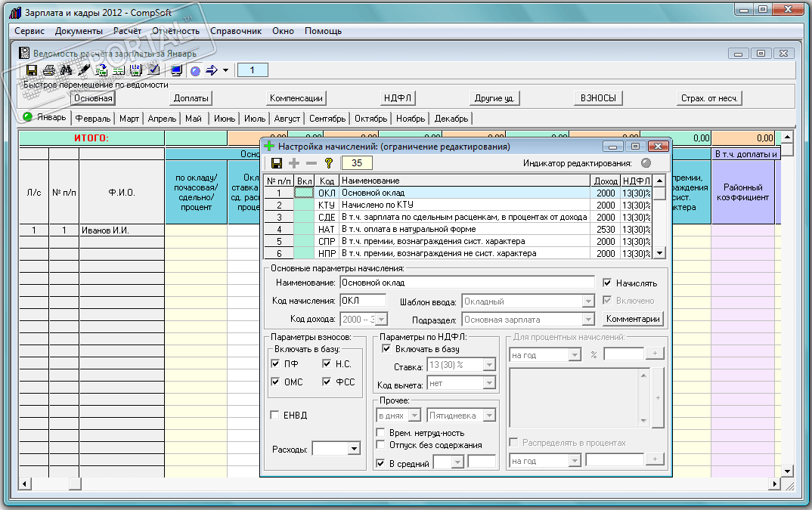Toggle the В средний checkbox

[x=380, y=463]
